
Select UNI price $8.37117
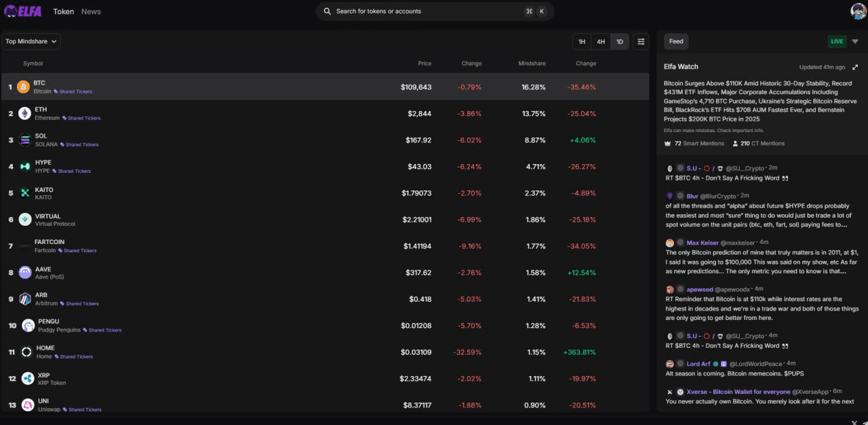[x=416, y=405]
